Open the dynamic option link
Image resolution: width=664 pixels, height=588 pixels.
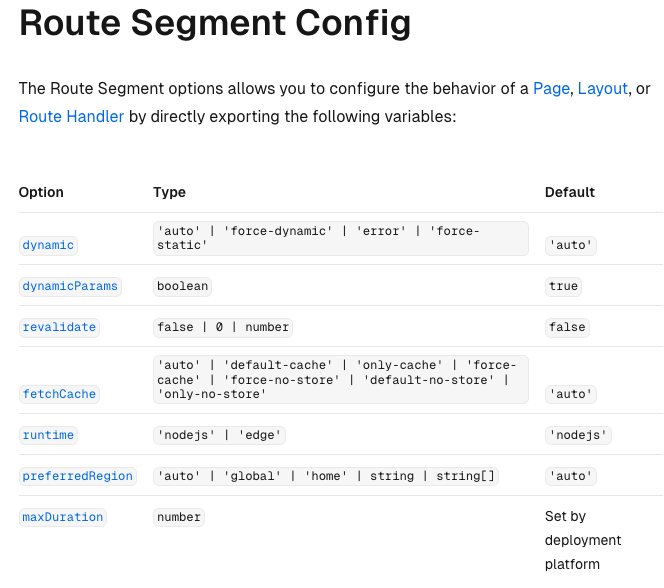[48, 246]
